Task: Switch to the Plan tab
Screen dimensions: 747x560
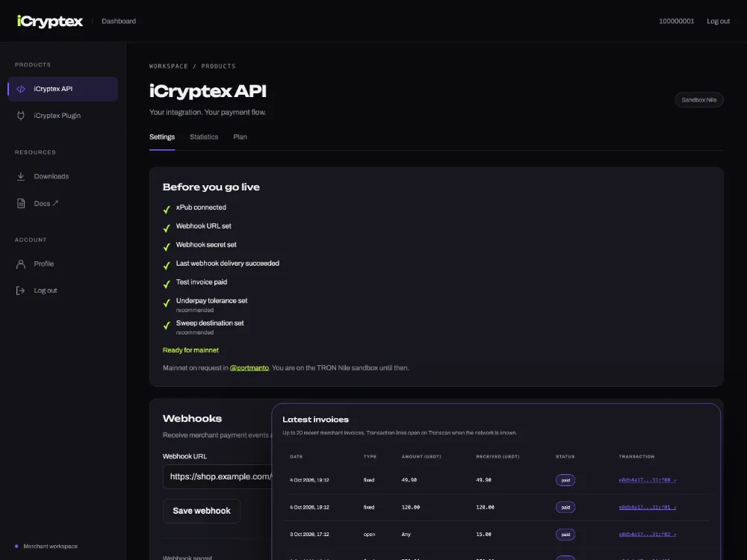Action: pyautogui.click(x=240, y=137)
